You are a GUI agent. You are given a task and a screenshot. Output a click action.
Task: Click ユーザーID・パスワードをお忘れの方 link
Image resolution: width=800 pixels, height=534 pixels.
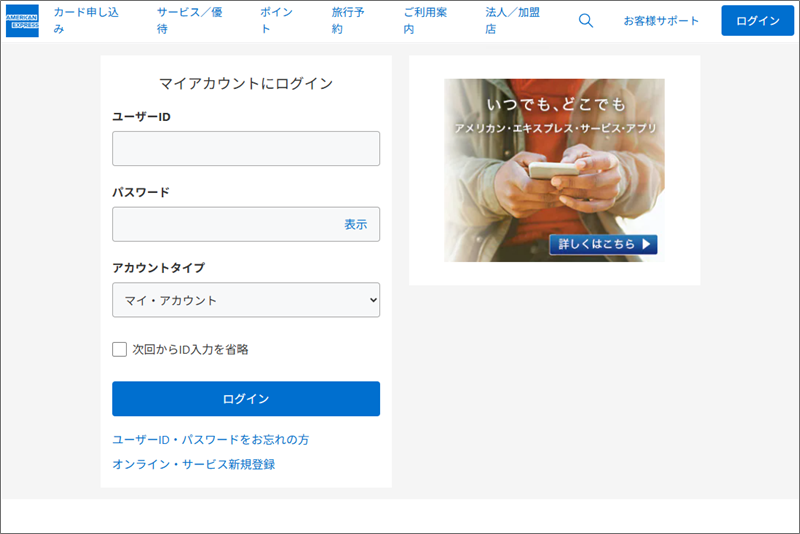pyautogui.click(x=217, y=439)
